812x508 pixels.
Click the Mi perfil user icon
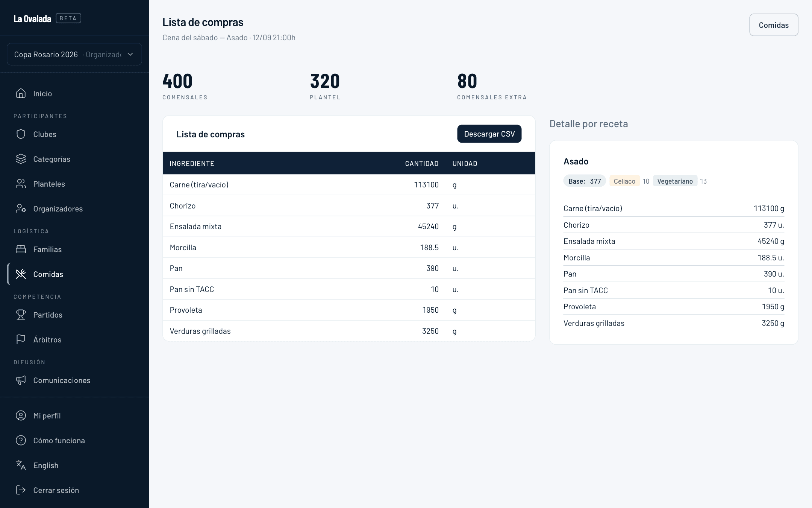pyautogui.click(x=21, y=415)
